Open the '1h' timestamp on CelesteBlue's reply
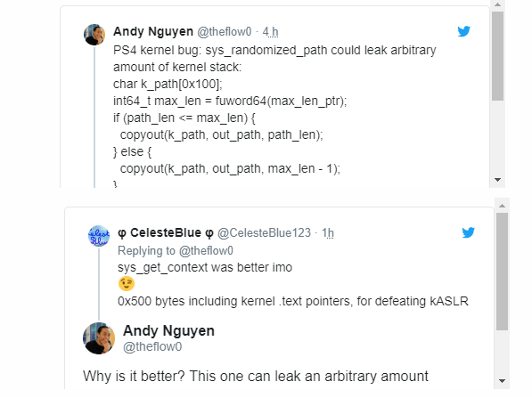The height and width of the screenshot is (398, 532). (x=328, y=233)
